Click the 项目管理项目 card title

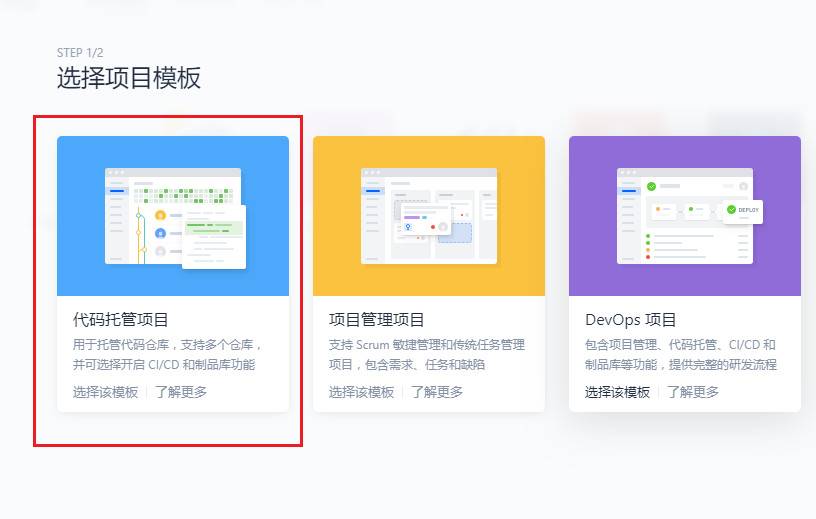coord(376,320)
